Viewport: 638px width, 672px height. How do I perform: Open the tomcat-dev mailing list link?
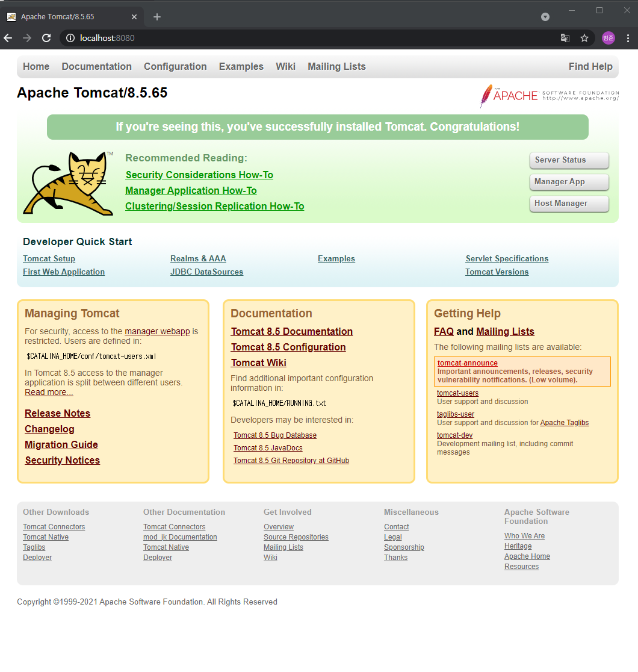pyautogui.click(x=454, y=435)
